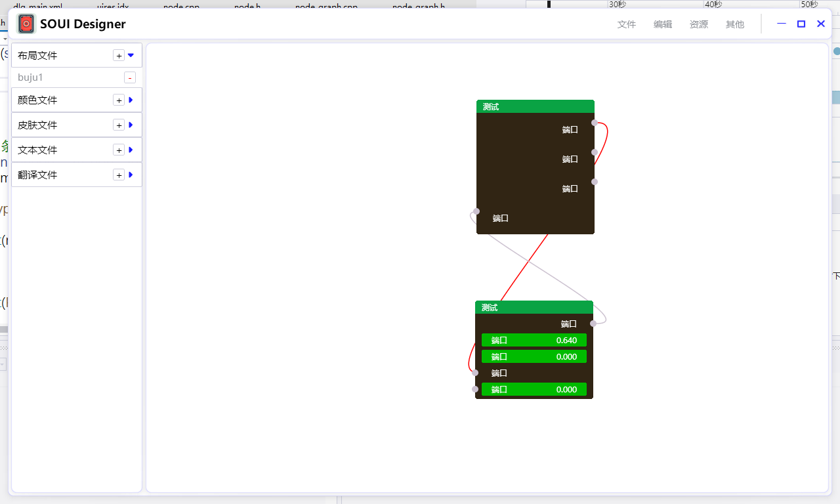Select the 文本文件 section header
840x504 pixels.
pos(77,150)
